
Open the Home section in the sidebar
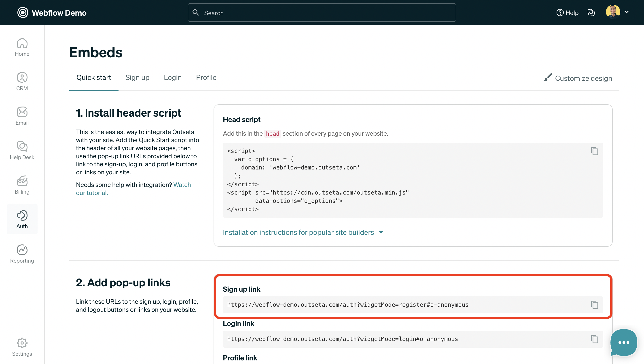click(x=22, y=47)
